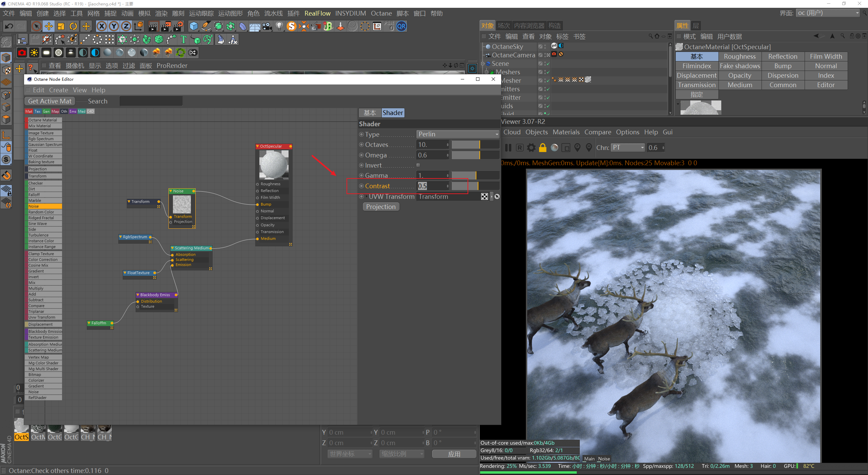Open the Octane menu
This screenshot has height=475, width=868.
coord(381,13)
